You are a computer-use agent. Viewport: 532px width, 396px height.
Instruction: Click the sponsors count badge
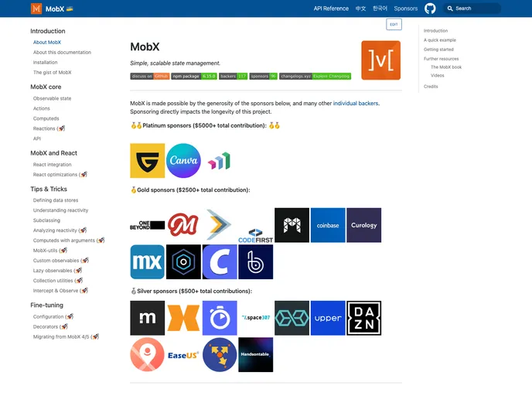click(x=263, y=76)
